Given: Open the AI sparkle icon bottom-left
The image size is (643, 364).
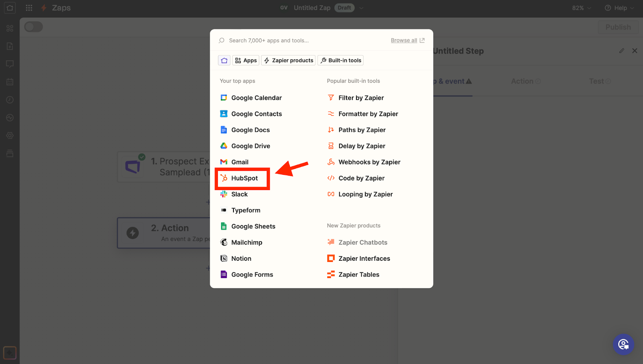Looking at the screenshot, I should pyautogui.click(x=10, y=353).
